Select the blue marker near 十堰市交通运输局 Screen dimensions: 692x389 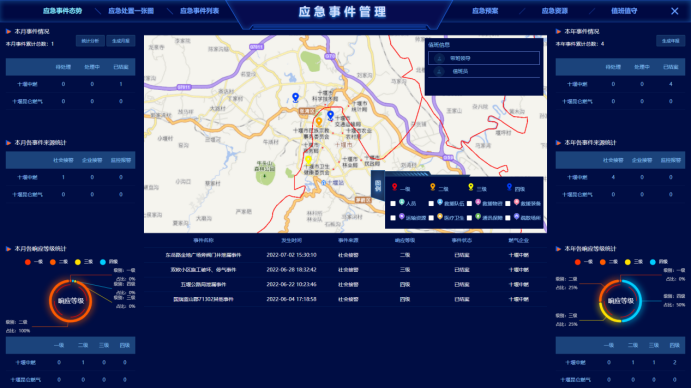coord(330,115)
